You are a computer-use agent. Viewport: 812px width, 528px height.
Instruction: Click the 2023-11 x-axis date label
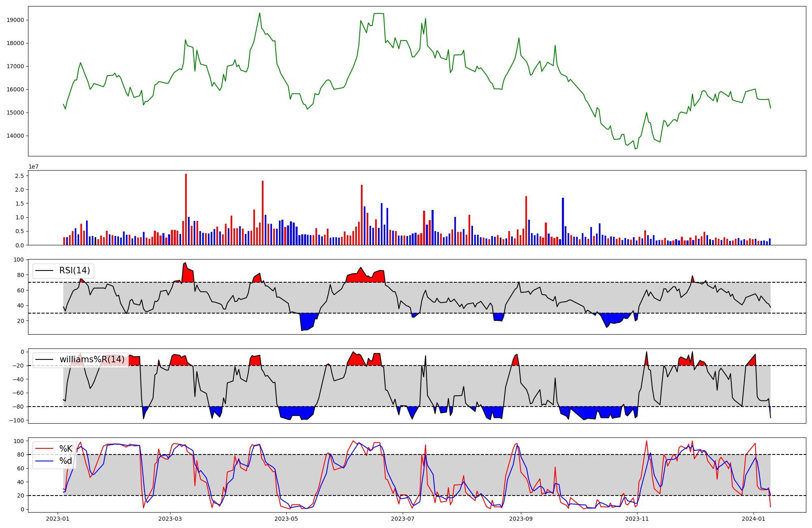(637, 519)
